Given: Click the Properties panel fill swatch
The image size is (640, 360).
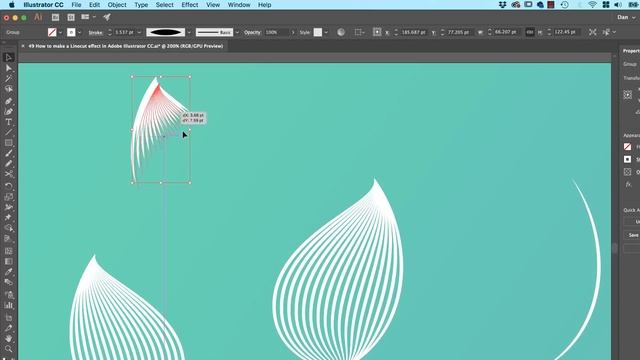Looking at the screenshot, I should (x=627, y=147).
